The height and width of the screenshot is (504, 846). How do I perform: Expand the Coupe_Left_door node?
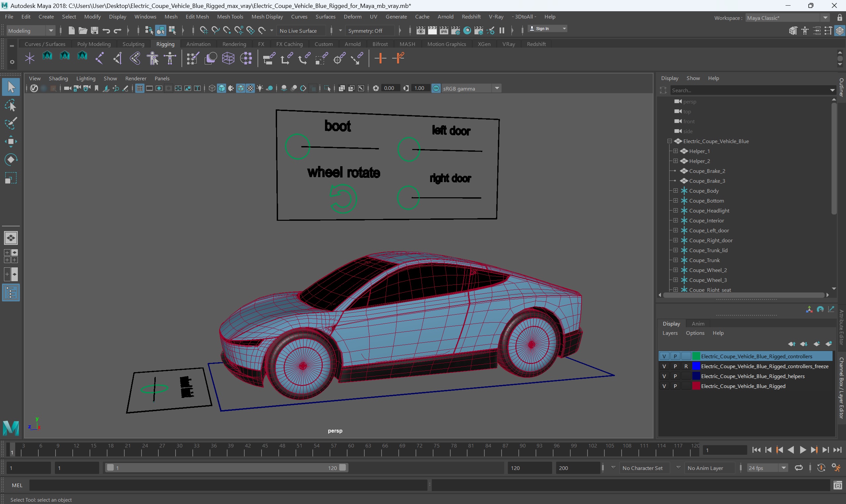point(675,230)
